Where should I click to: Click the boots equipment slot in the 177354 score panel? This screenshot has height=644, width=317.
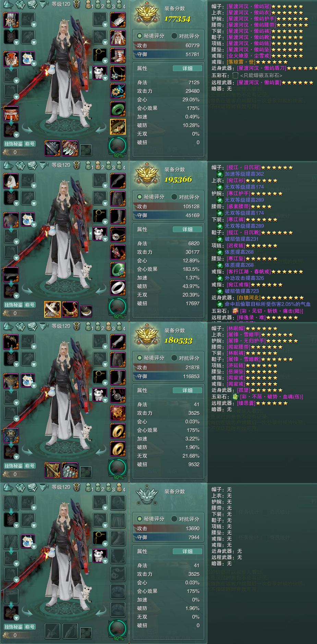[118, 55]
